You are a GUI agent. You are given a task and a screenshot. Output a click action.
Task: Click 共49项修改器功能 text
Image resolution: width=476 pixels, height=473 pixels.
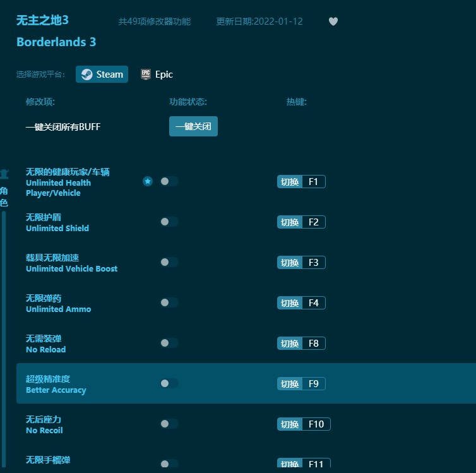(155, 21)
